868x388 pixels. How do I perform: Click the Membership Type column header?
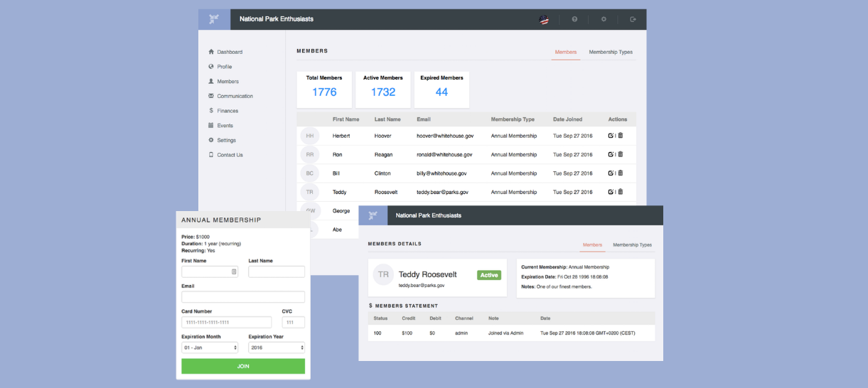513,119
